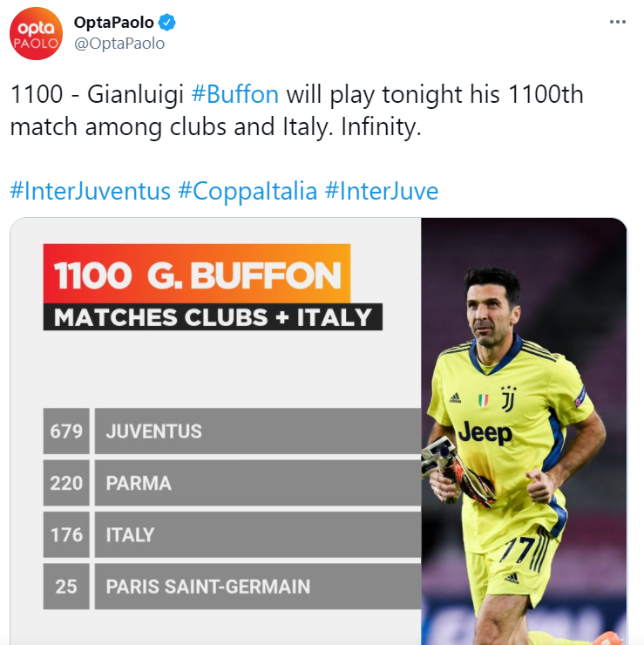
Task: Click the 25 matches count box
Action: pos(66,587)
